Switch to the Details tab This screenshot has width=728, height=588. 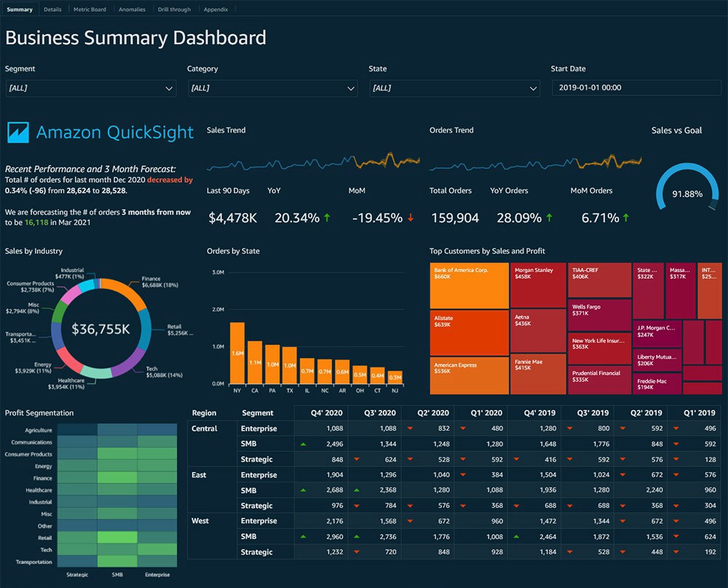pyautogui.click(x=52, y=9)
